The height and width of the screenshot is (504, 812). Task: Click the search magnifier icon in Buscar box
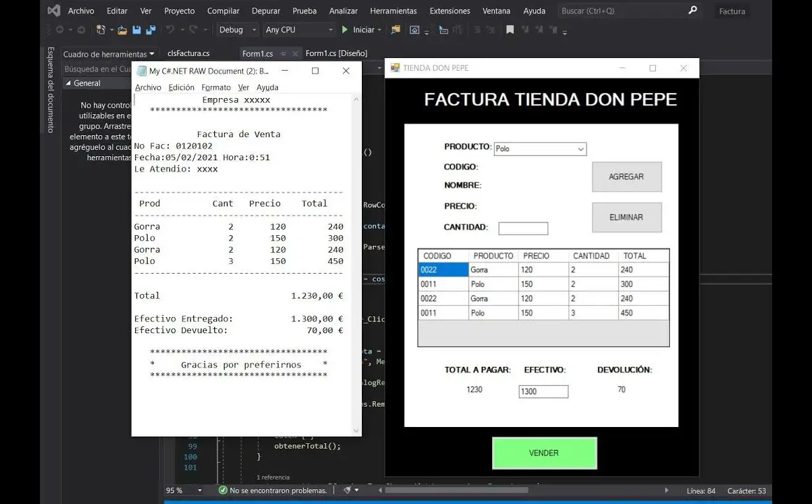692,10
